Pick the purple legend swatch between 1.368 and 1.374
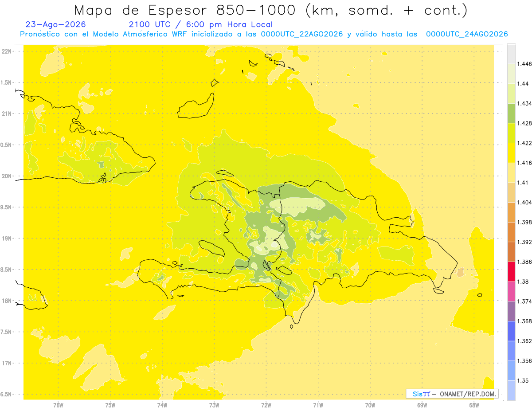The image size is (532, 411). 511,311
